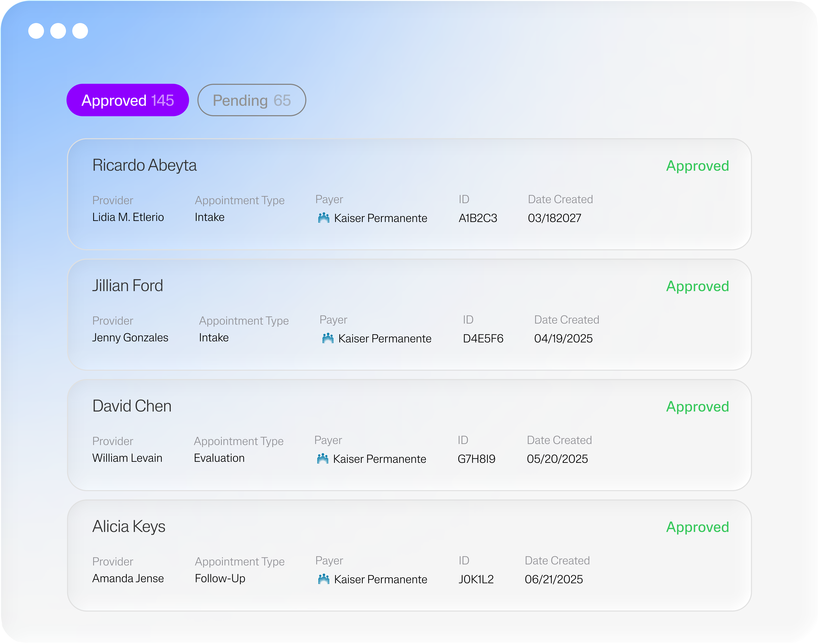The image size is (819, 644).
Task: Select David Chen's name heading
Action: [132, 406]
